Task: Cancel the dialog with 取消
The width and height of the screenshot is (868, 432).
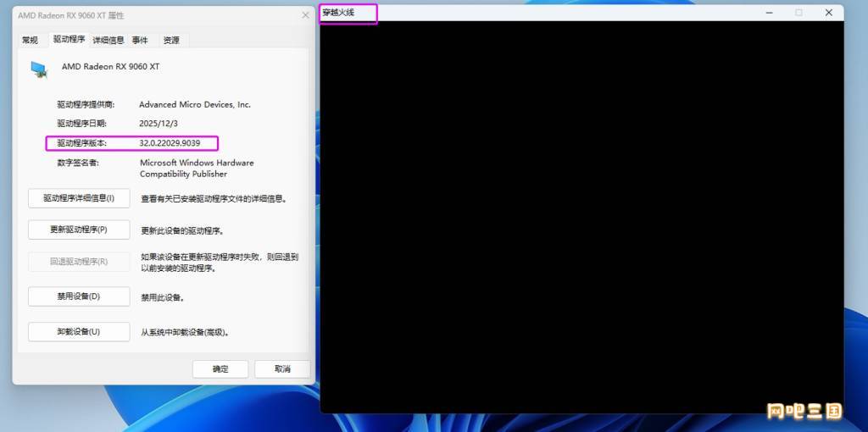Action: (x=282, y=369)
